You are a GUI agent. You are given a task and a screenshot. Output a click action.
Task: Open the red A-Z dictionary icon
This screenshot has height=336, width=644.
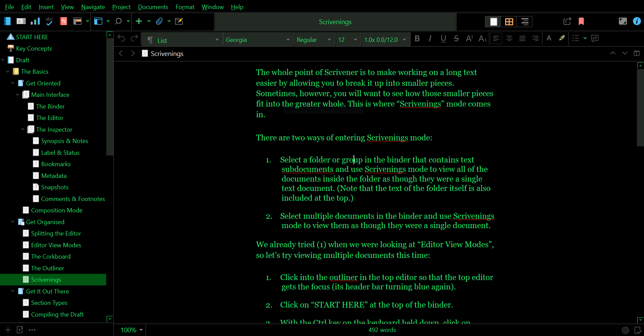point(63,21)
